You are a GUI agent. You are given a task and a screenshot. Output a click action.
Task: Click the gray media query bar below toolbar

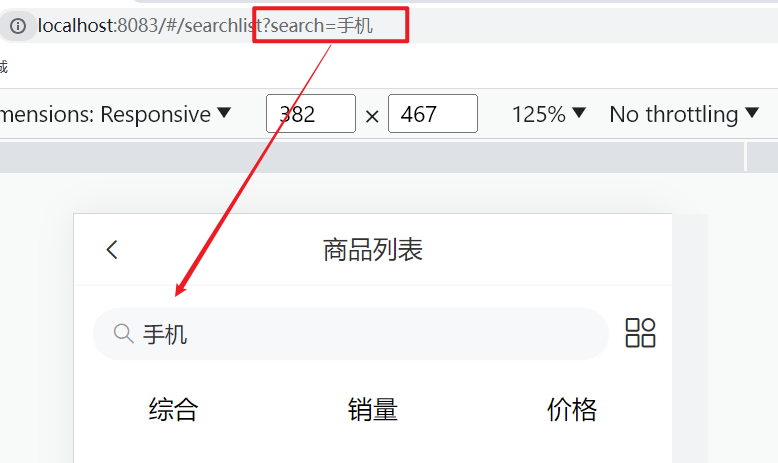click(370, 157)
